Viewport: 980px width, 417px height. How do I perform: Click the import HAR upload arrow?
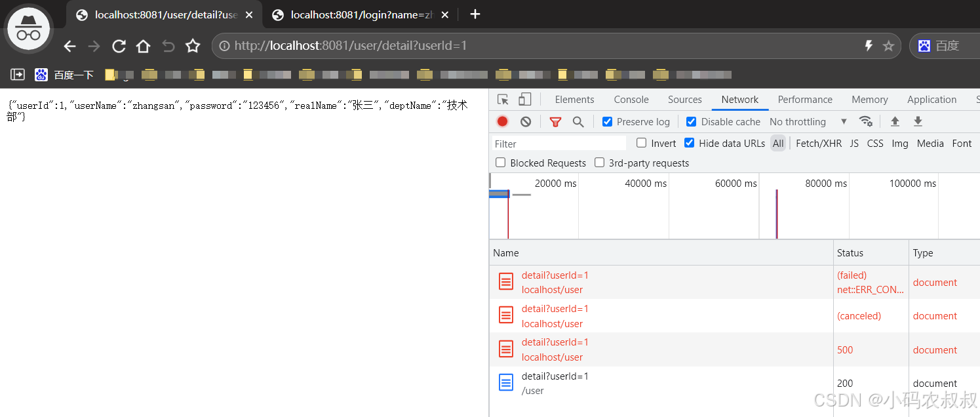click(895, 121)
